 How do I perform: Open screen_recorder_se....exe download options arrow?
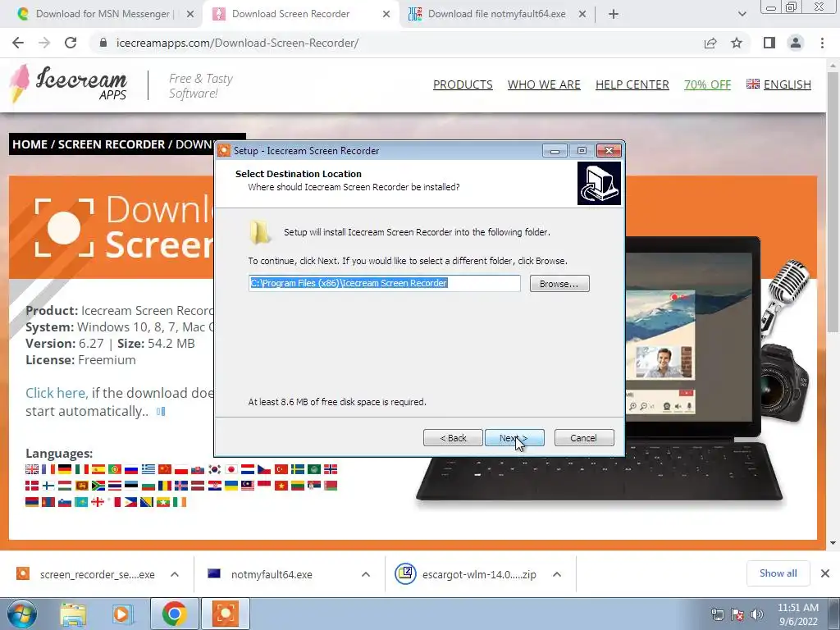tap(175, 574)
